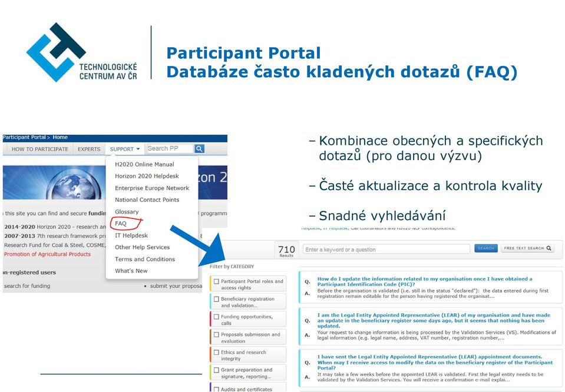Check the Proposals submission and evaluation filter

pos(216,334)
